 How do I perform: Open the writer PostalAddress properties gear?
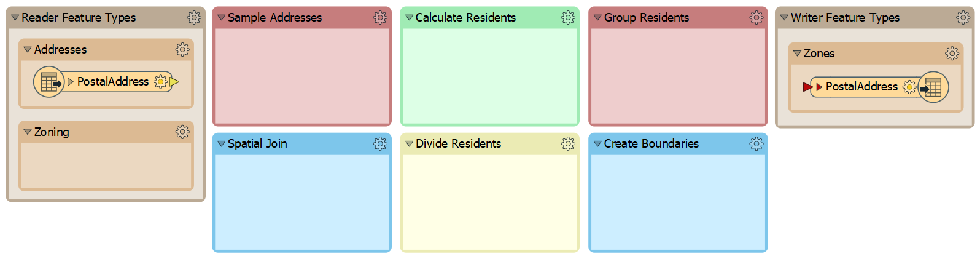click(909, 87)
